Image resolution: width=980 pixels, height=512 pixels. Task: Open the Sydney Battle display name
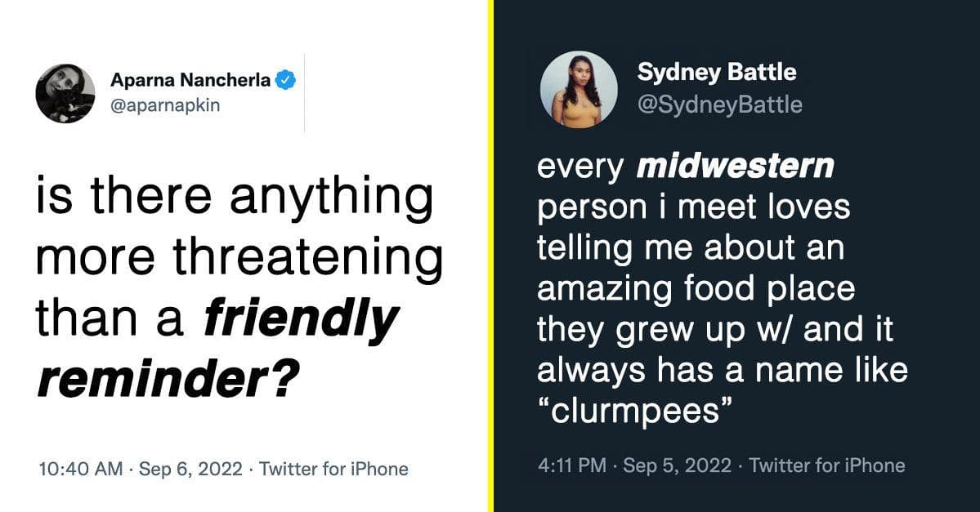point(717,73)
